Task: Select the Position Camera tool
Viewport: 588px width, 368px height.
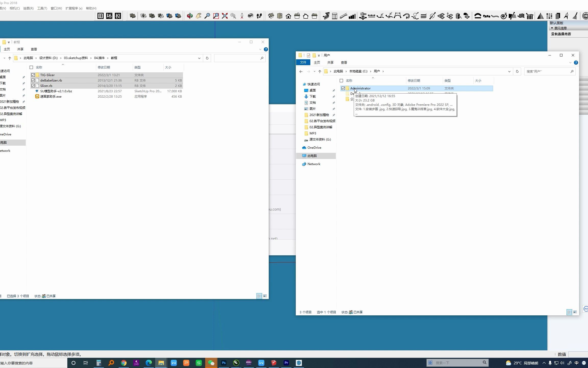Action: click(x=242, y=16)
